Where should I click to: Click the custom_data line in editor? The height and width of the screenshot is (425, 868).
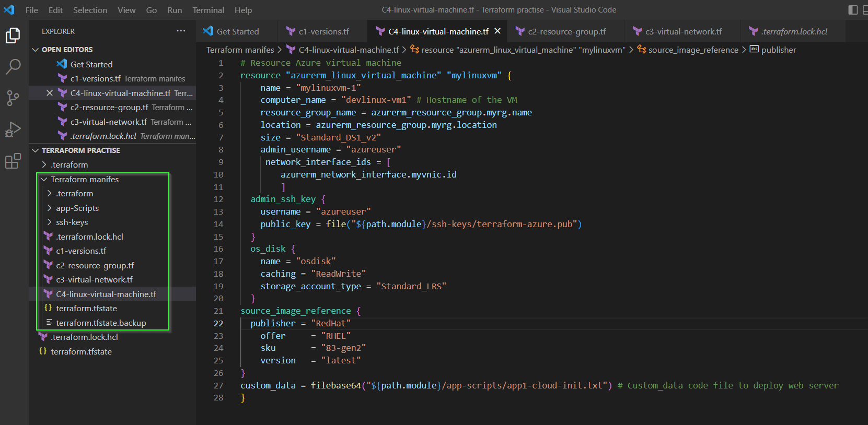539,385
